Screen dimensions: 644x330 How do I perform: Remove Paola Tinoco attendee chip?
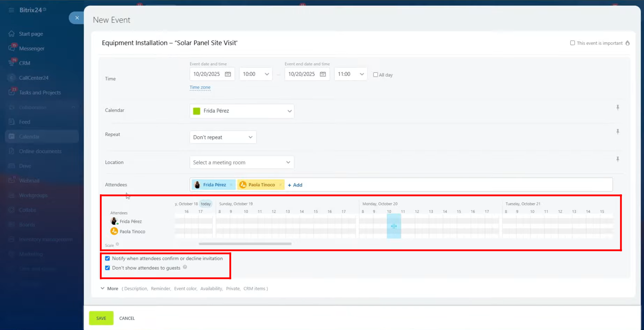[x=280, y=185]
